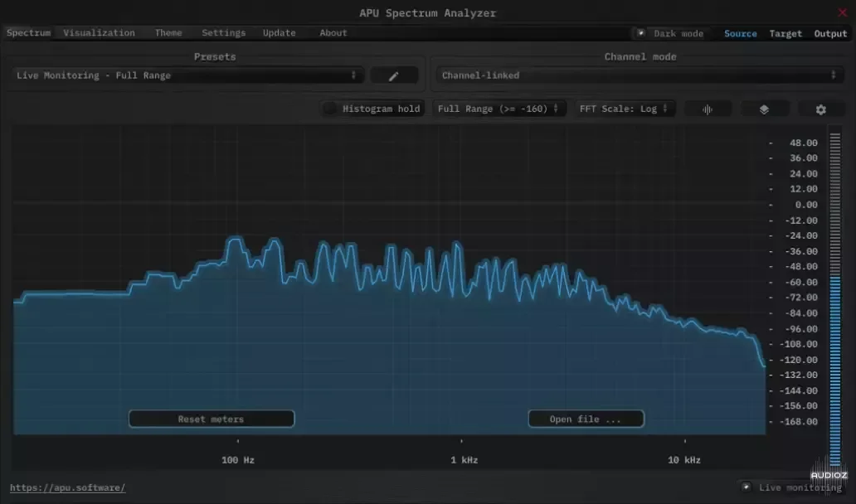The width and height of the screenshot is (856, 504).
Task: Expand the Channel mode dropdown
Action: point(640,75)
